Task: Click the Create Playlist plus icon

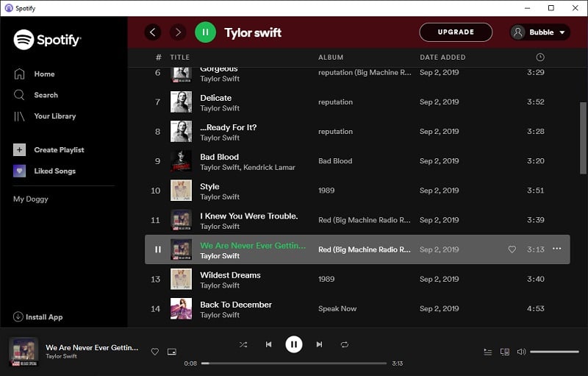Action: pyautogui.click(x=20, y=149)
